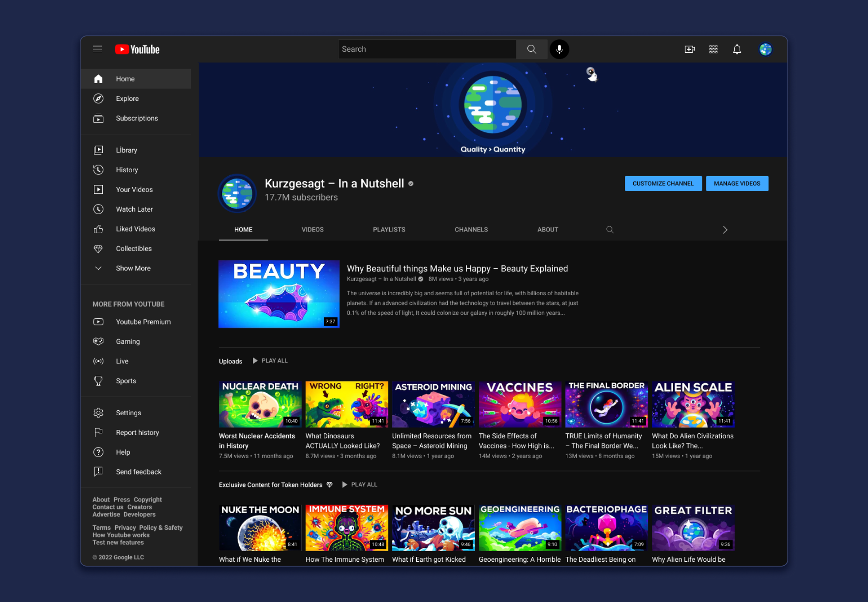Open Test new features link
The width and height of the screenshot is (868, 602).
point(118,542)
